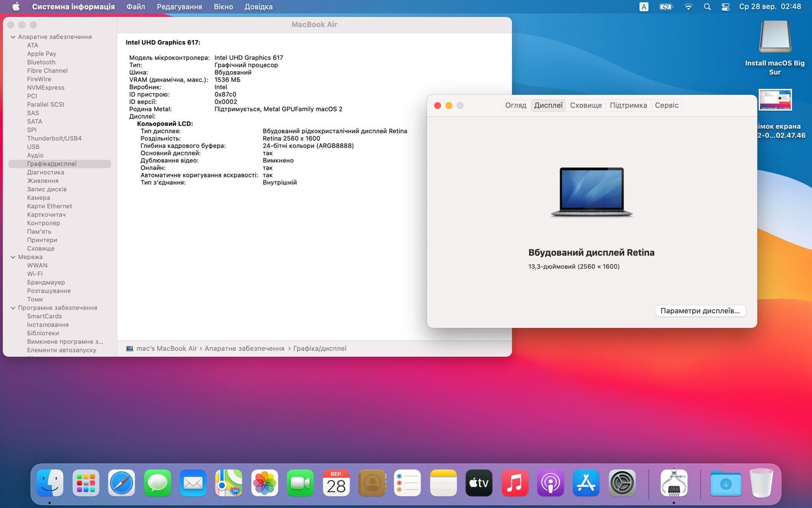Switch to the Підтримка tab
The image size is (812, 508).
(x=628, y=105)
